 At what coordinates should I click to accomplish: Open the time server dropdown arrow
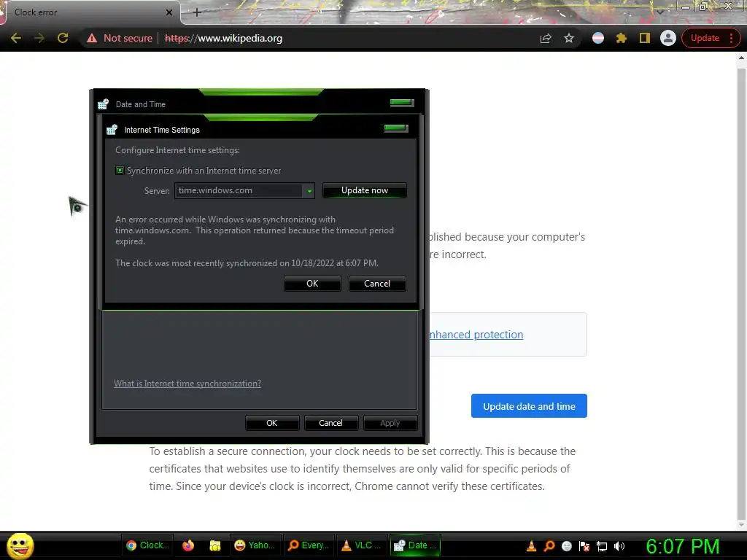309,191
